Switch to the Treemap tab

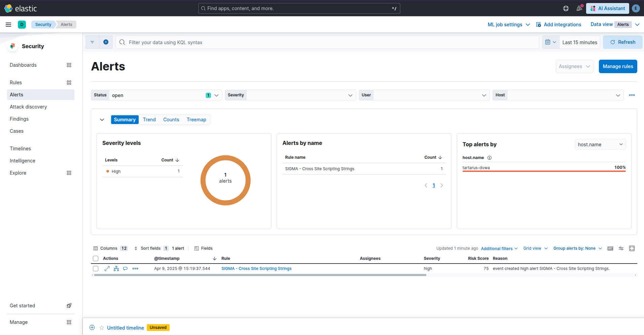click(x=196, y=120)
